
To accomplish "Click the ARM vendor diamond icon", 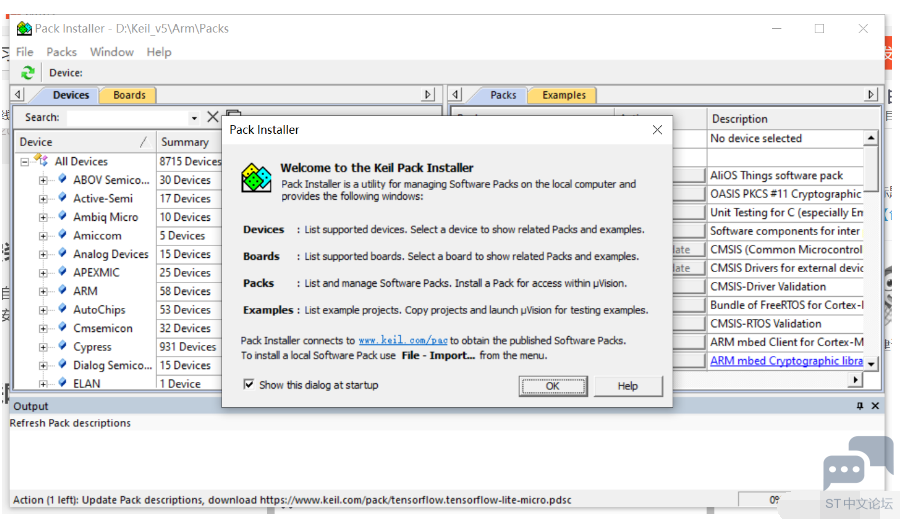I will point(63,291).
